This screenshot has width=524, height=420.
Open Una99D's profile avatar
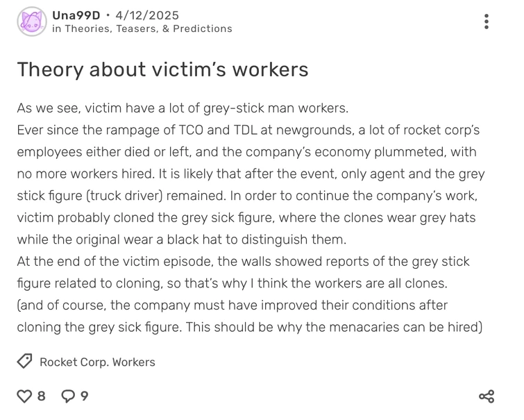(x=31, y=22)
